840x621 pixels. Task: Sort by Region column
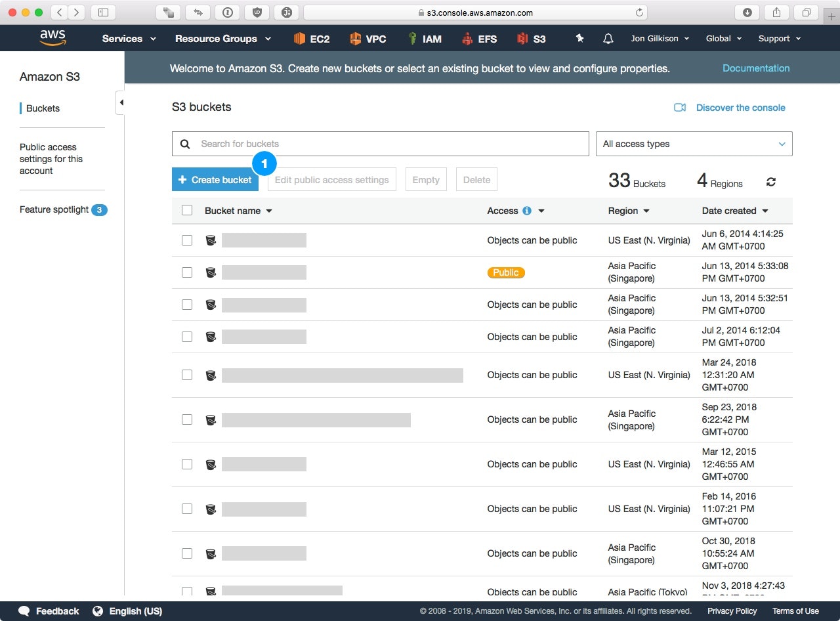tap(629, 211)
